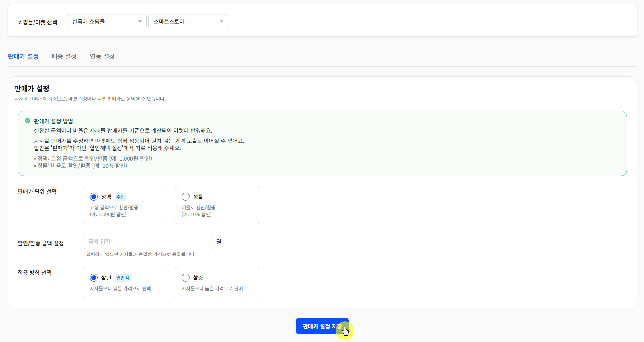Click the 할인/할증 금액 설정 label
The width and height of the screenshot is (644, 342).
[x=41, y=243]
